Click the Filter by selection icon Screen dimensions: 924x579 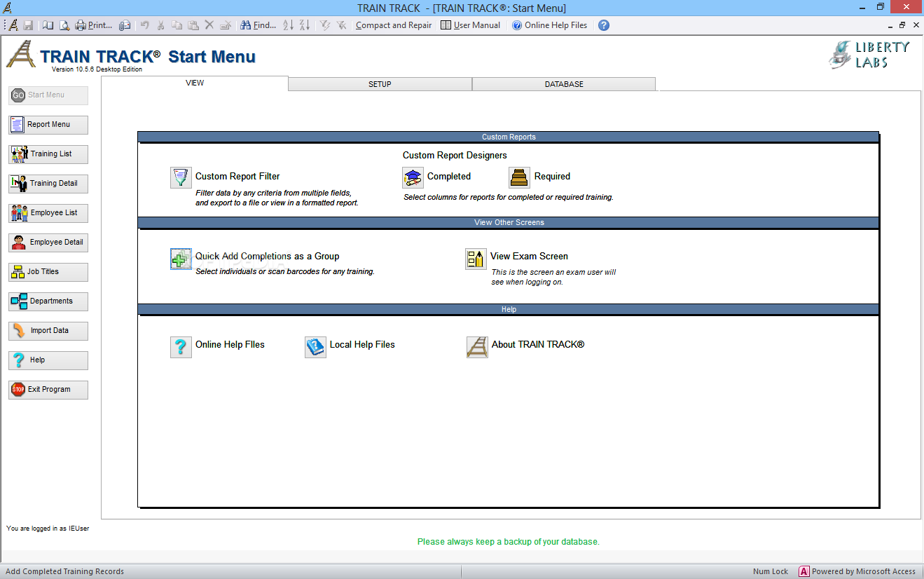(x=326, y=25)
